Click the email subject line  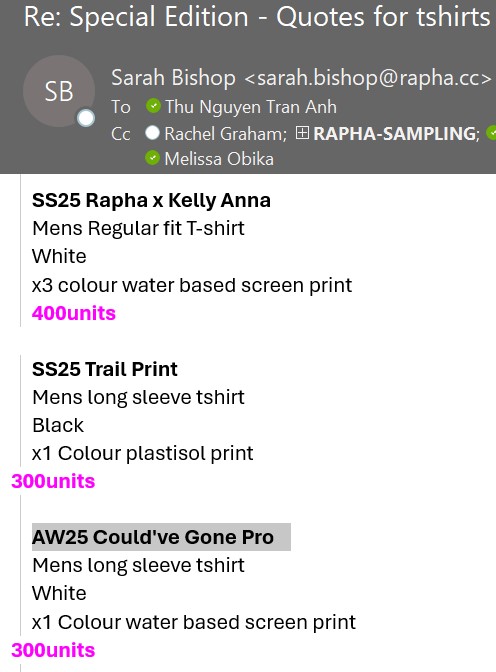point(257,17)
